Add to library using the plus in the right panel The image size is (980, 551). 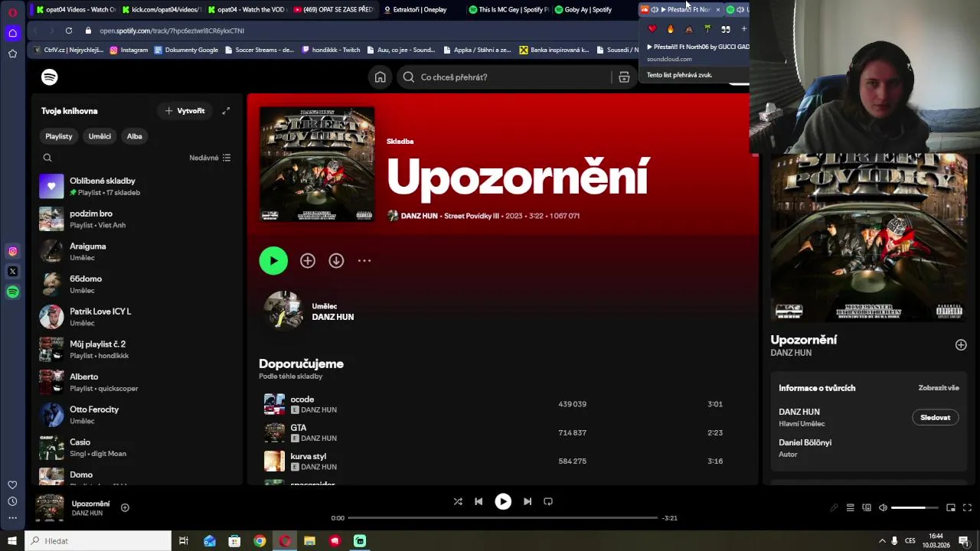coord(961,345)
